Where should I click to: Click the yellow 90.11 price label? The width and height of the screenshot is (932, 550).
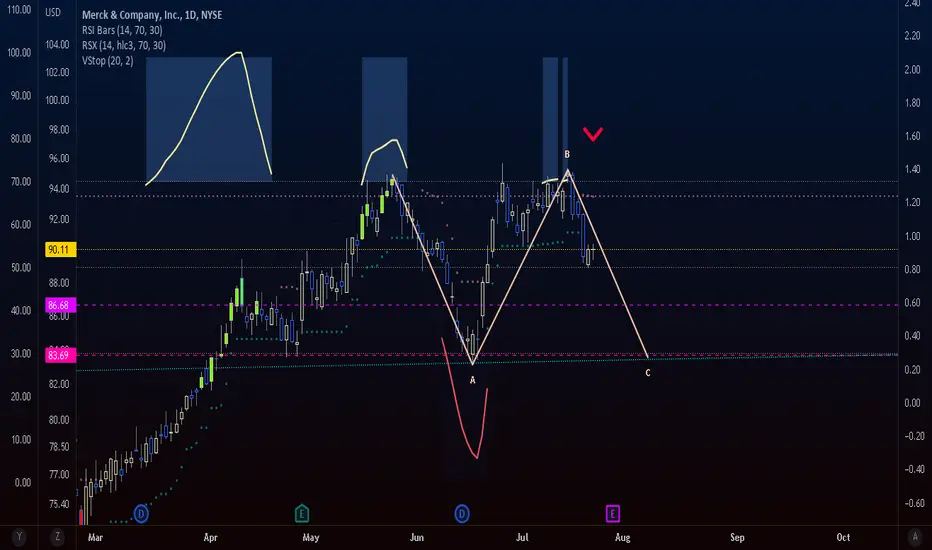(61, 250)
